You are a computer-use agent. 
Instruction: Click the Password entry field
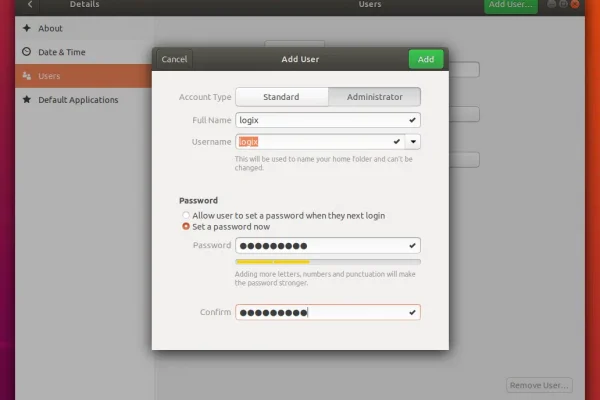click(328, 245)
